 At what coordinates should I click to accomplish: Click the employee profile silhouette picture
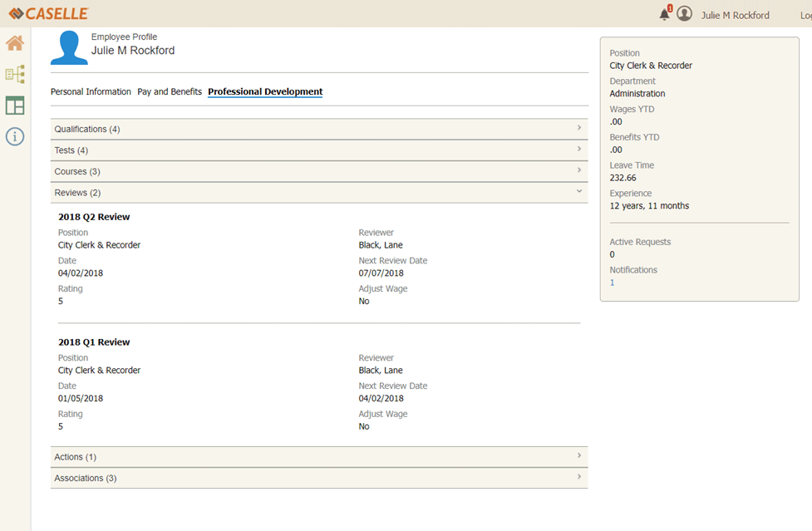pos(69,48)
